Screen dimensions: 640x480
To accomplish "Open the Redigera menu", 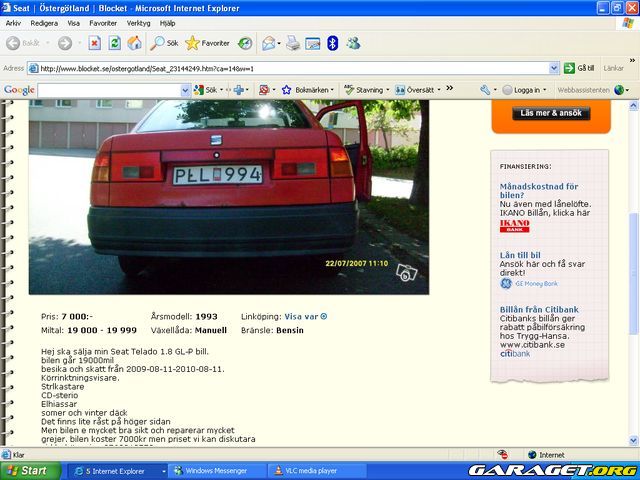I will click(x=44, y=23).
